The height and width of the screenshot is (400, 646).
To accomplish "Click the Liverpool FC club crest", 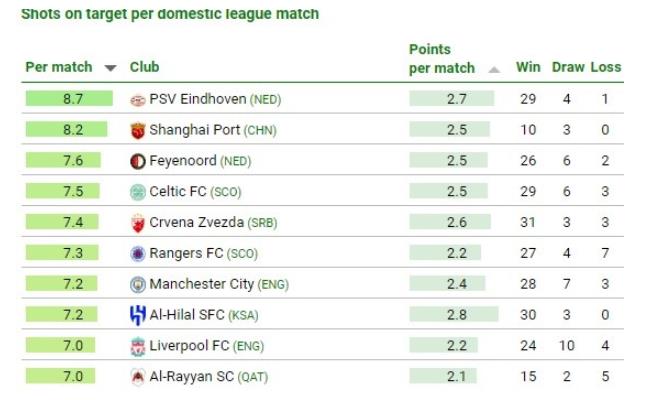I will coord(138,346).
